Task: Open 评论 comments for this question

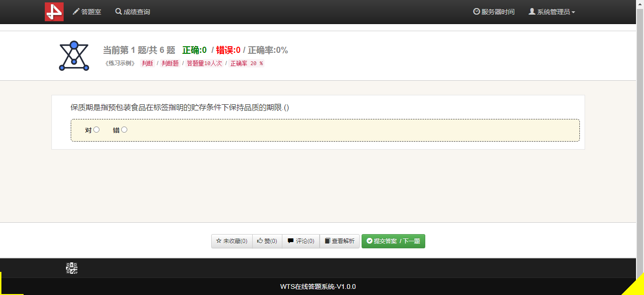Action: pos(300,241)
